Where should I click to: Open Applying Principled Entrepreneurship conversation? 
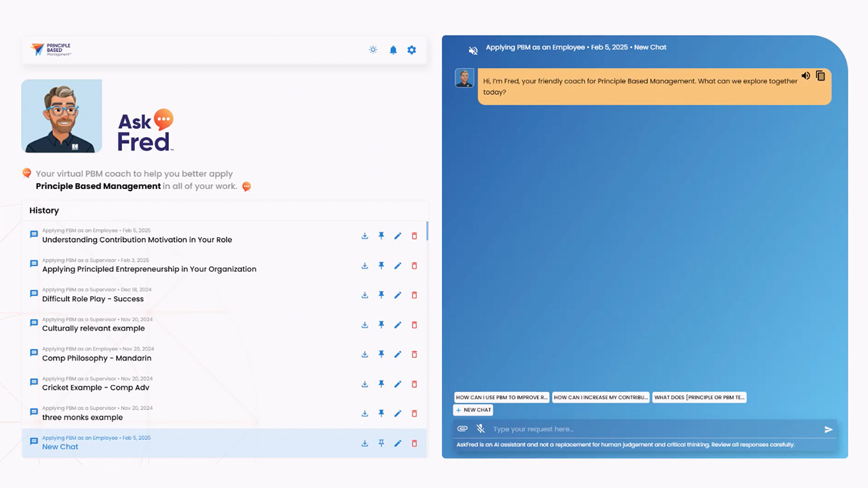coord(149,269)
